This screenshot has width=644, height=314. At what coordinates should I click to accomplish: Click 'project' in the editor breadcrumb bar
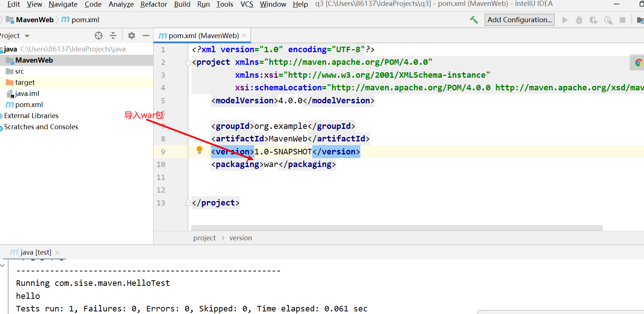tap(204, 238)
